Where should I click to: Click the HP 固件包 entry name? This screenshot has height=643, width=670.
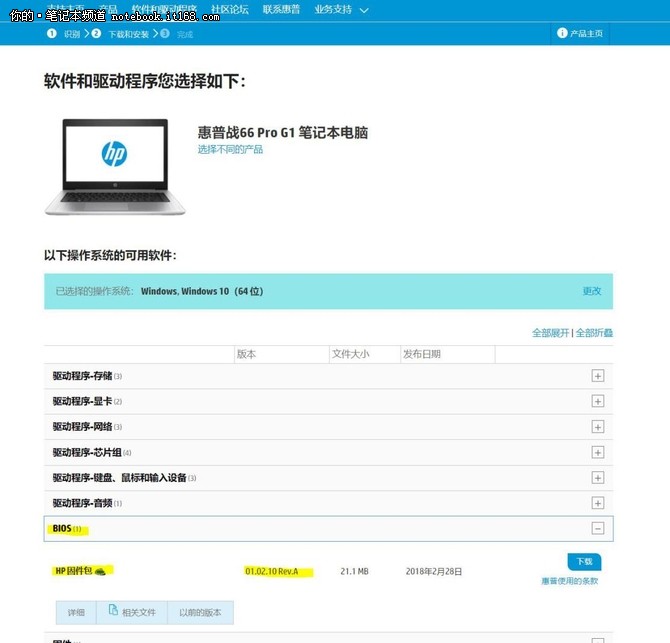73,571
